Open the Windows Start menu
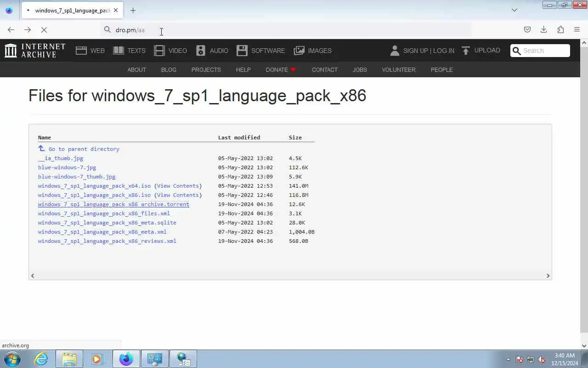The height and width of the screenshot is (368, 588). pyautogui.click(x=11, y=359)
